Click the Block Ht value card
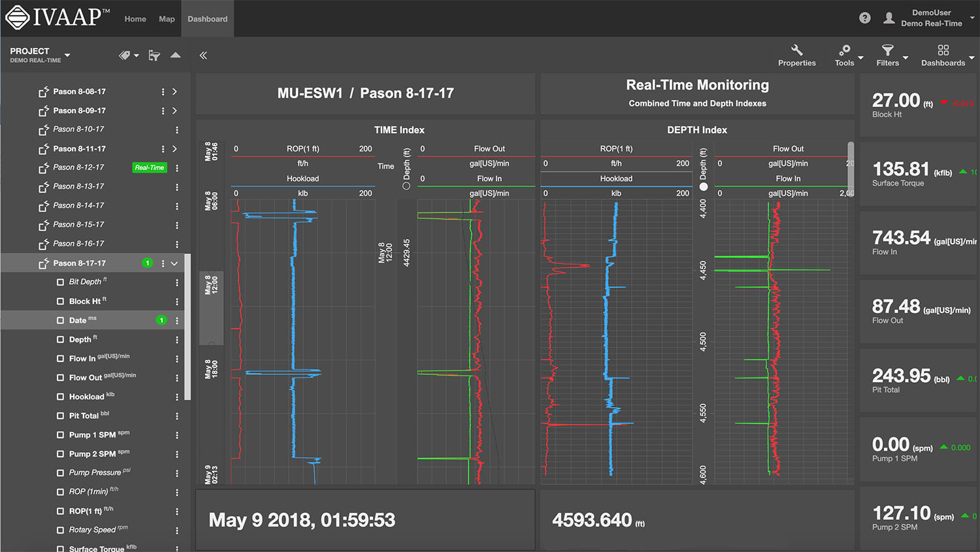The height and width of the screenshot is (552, 980). 919,105
